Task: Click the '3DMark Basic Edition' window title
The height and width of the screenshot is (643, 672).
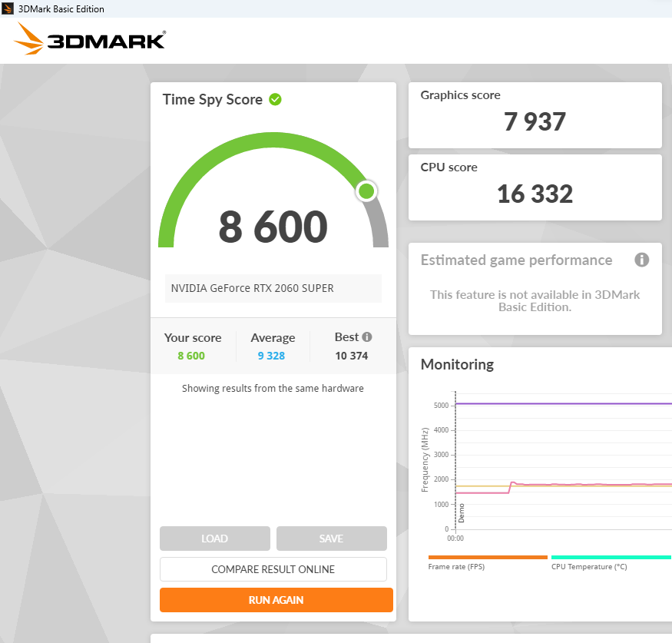Action: 61,9
